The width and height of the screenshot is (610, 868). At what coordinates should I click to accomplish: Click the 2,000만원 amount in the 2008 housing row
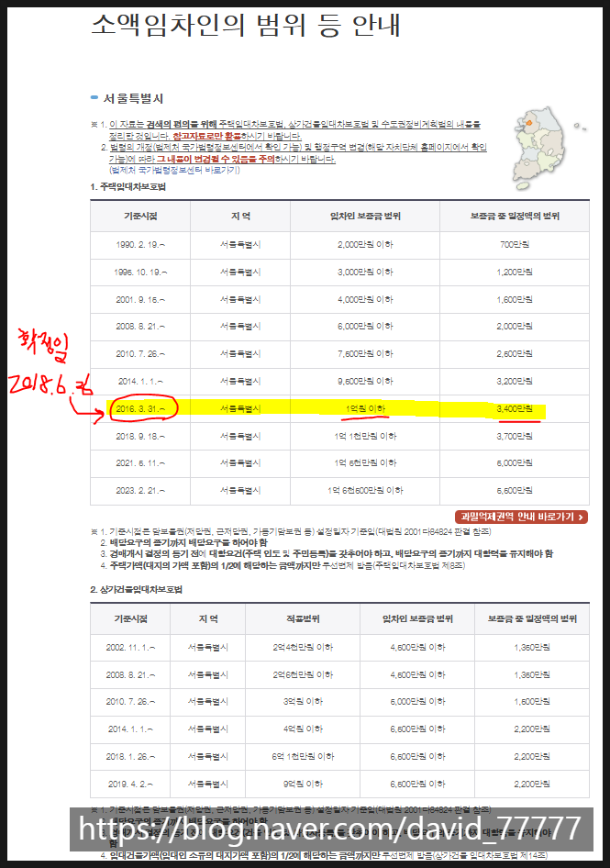point(515,327)
